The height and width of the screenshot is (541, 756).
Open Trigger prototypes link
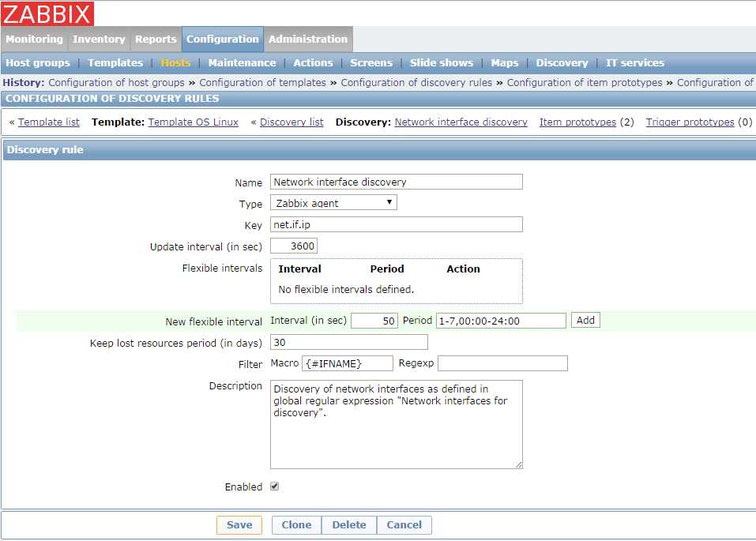tap(690, 122)
